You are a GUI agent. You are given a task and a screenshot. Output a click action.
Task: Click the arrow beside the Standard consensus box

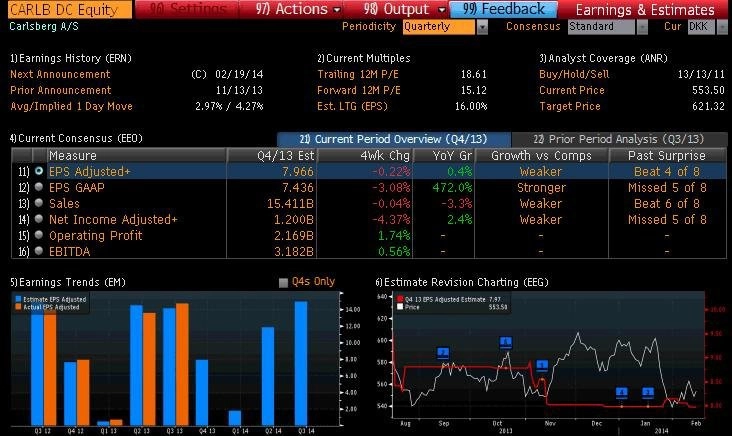tap(642, 27)
